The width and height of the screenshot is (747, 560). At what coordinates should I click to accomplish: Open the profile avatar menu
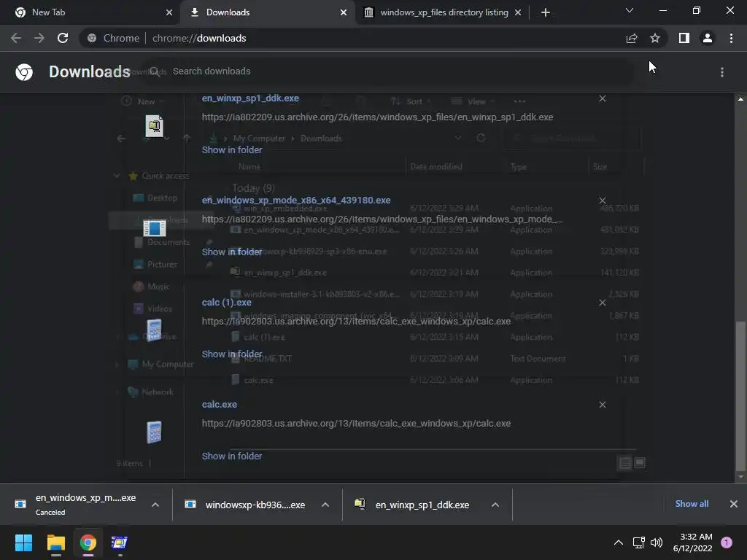click(708, 38)
